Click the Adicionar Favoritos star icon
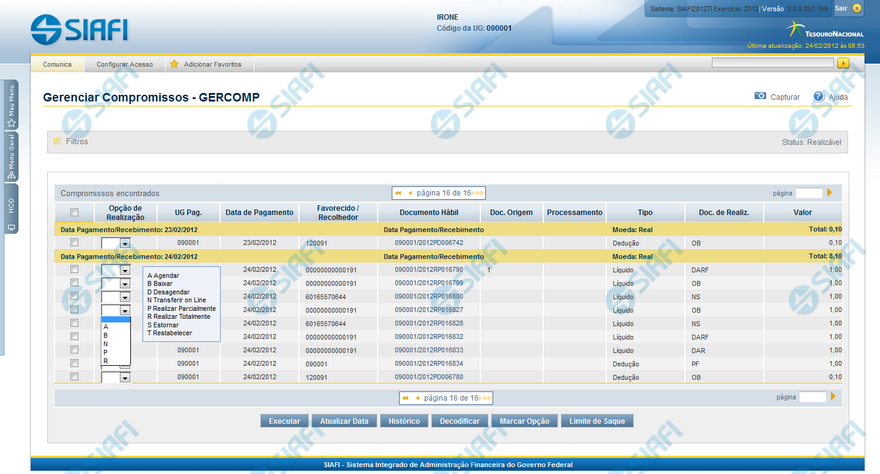The height and width of the screenshot is (474, 880). (x=174, y=64)
